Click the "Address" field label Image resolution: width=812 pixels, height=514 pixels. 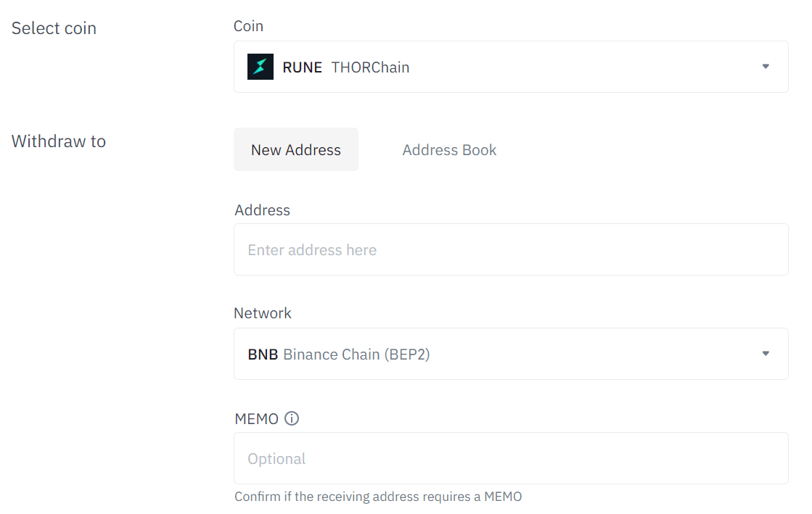tap(262, 210)
